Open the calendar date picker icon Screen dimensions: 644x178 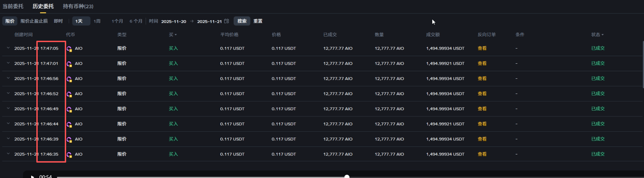point(227,21)
